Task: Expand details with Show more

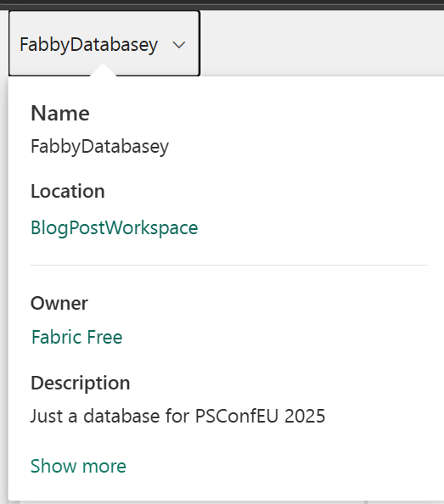Action: pyautogui.click(x=78, y=466)
